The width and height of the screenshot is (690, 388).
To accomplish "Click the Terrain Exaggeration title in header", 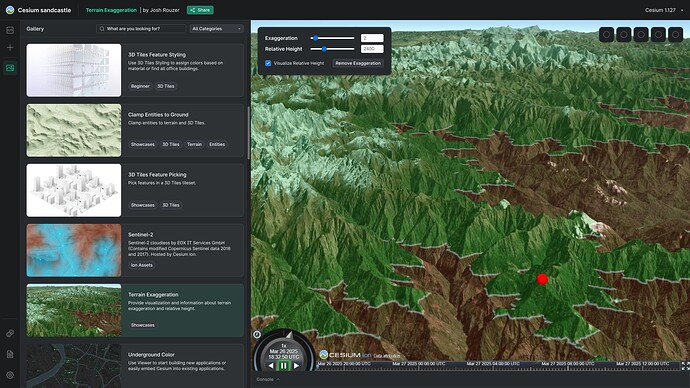I will [111, 10].
